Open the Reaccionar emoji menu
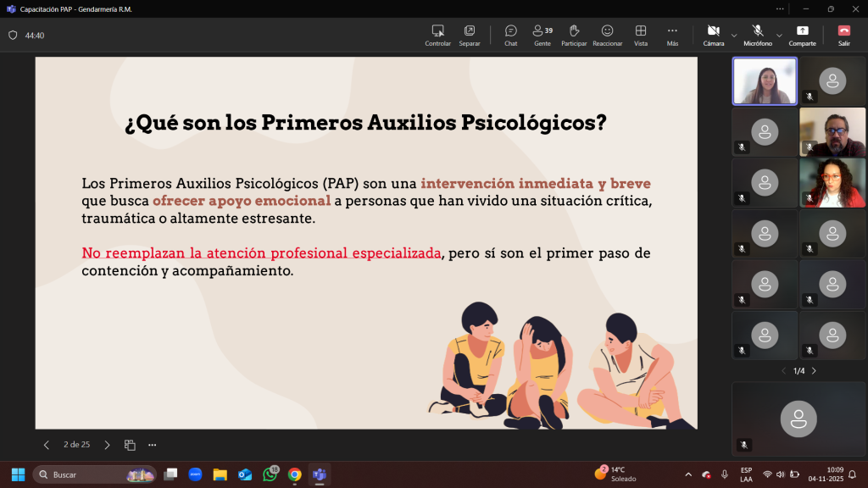Screen dimensions: 868x488 click(607, 34)
